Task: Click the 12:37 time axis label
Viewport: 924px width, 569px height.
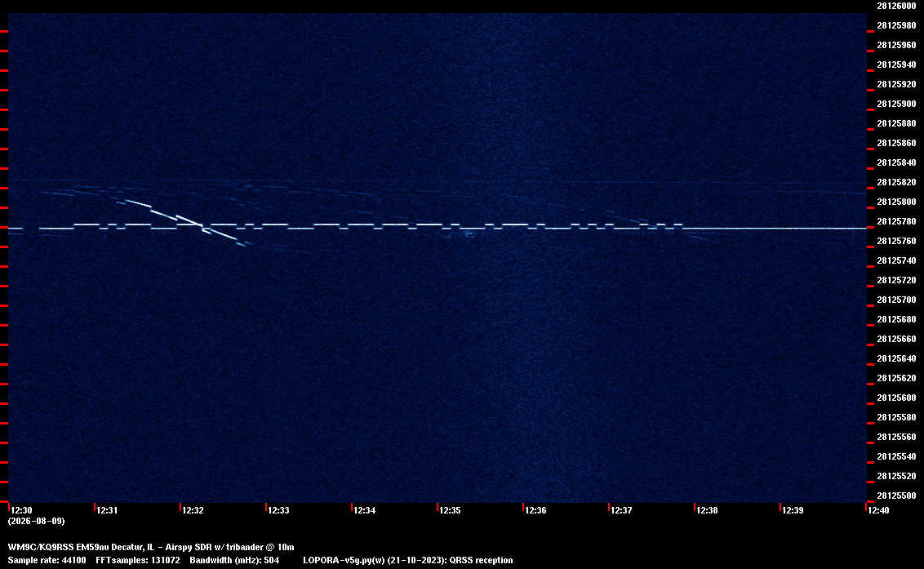Action: tap(622, 510)
